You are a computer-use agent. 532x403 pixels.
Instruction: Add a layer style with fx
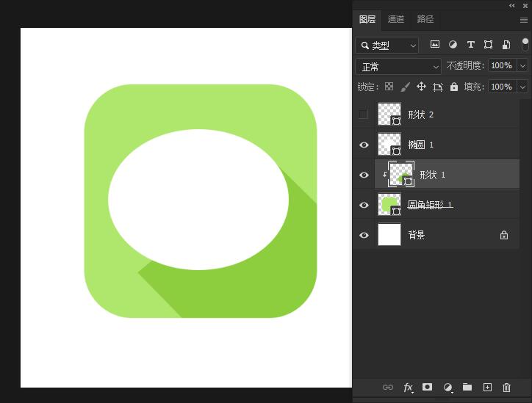[408, 387]
